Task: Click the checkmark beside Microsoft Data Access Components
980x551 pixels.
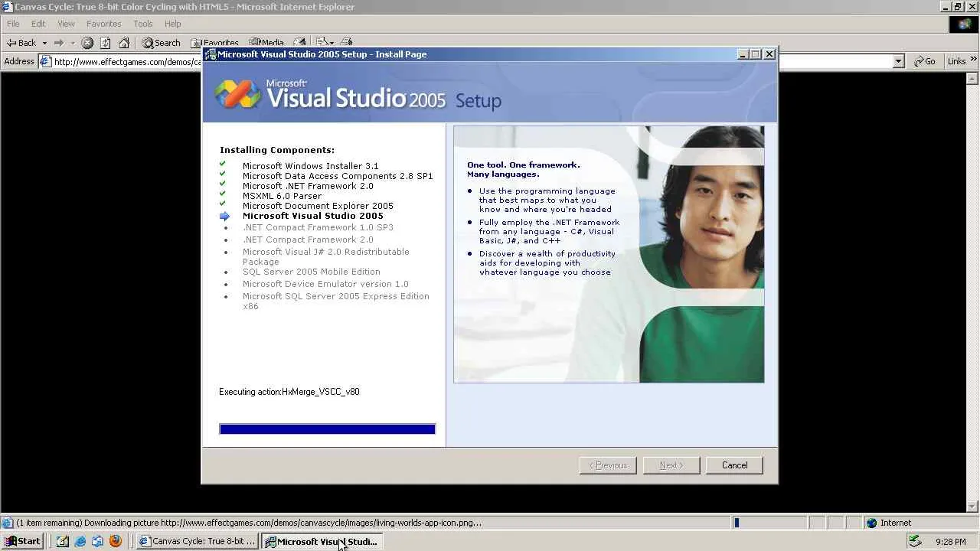Action: (223, 174)
